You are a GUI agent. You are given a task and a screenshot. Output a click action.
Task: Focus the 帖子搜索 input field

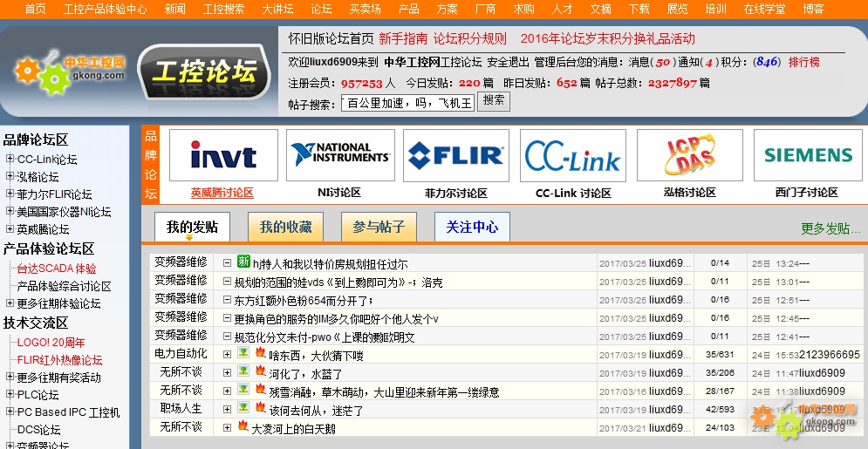408,103
